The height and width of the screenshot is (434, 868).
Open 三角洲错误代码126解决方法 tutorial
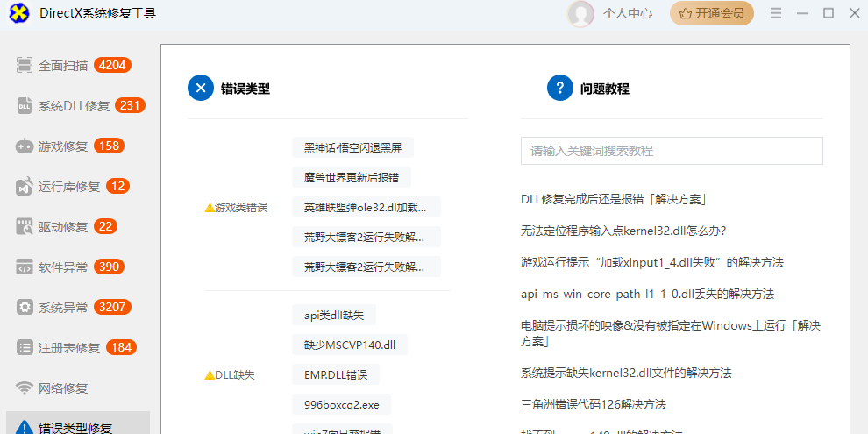594,404
